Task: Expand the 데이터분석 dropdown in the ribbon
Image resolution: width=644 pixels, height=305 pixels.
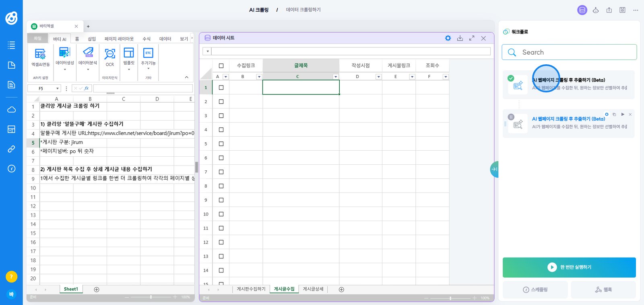Action: click(x=88, y=70)
